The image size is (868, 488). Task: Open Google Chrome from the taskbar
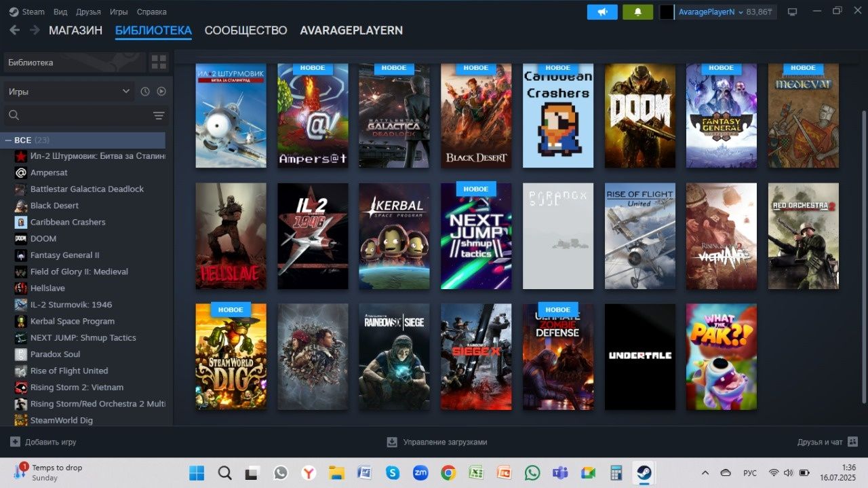coord(448,472)
